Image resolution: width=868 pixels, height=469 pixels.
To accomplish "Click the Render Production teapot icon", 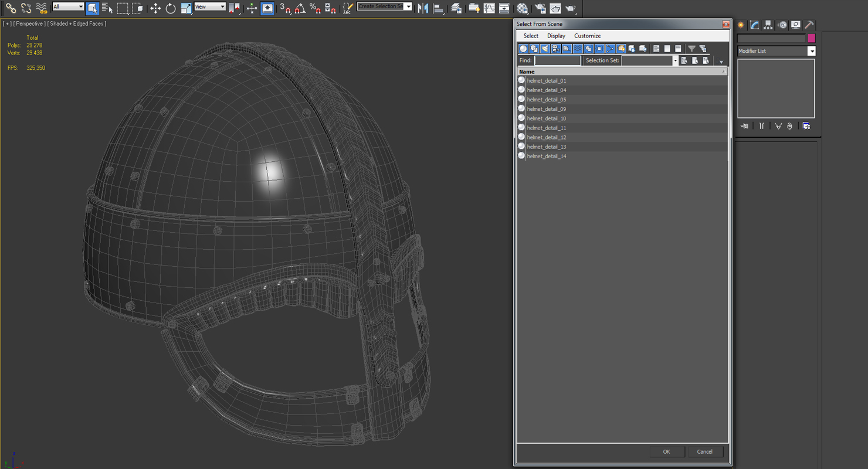I will pos(570,8).
